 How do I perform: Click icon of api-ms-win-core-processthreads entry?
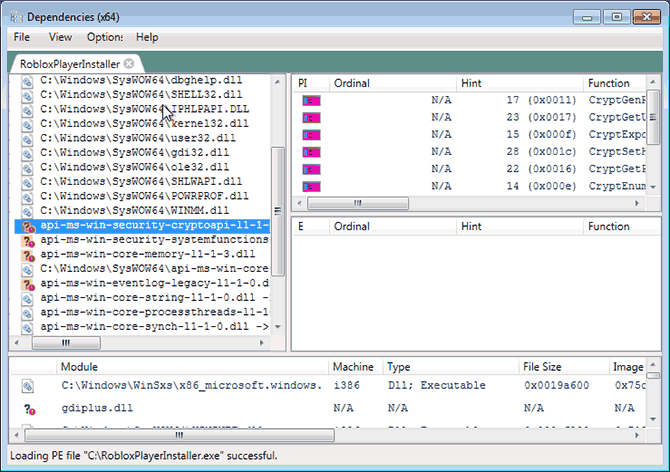27,314
